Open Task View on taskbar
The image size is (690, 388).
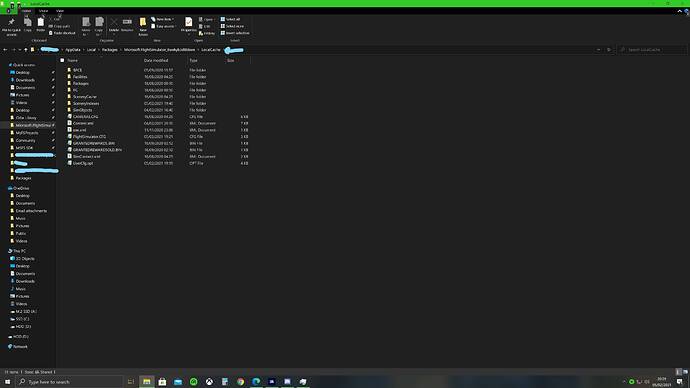click(x=131, y=381)
